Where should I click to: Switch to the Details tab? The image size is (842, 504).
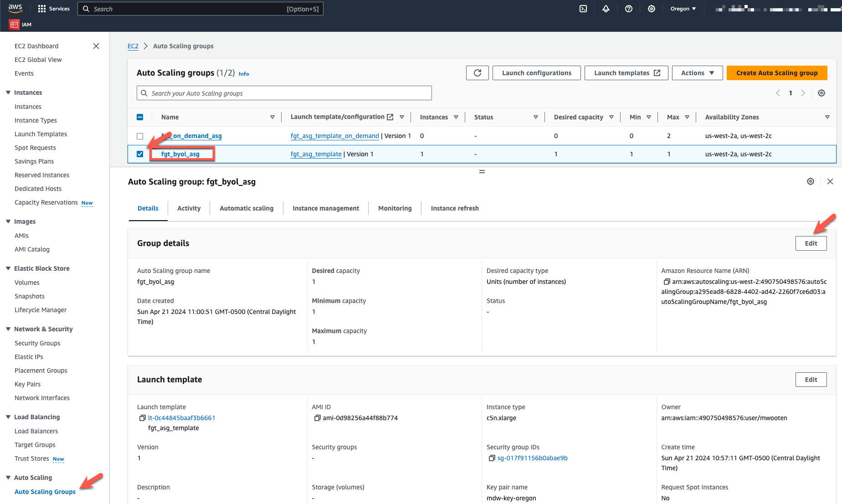pyautogui.click(x=148, y=208)
